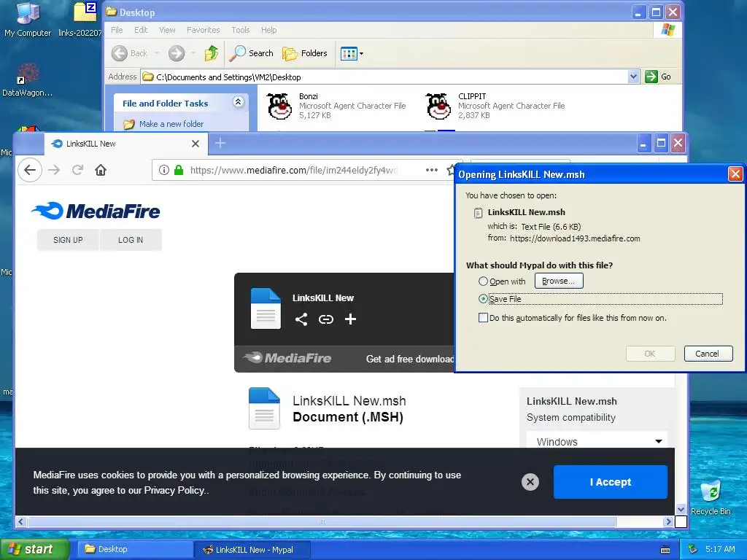Click LOG IN on MediaFire
Image resolution: width=747 pixels, height=560 pixels.
131,240
